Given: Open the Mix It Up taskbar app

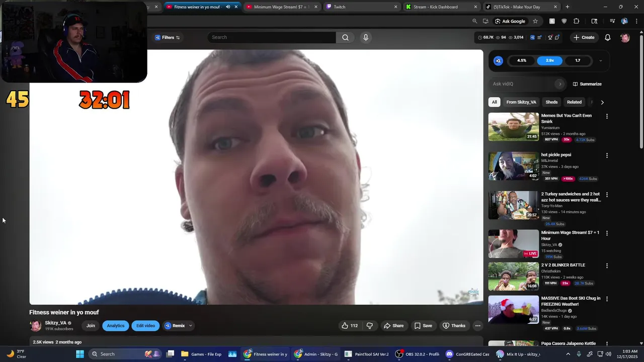Looking at the screenshot, I should tap(518, 354).
